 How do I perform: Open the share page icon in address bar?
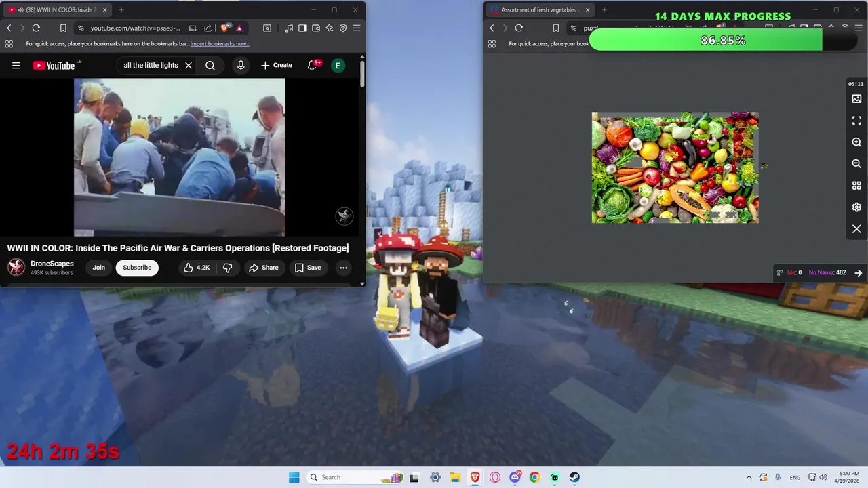(x=208, y=28)
